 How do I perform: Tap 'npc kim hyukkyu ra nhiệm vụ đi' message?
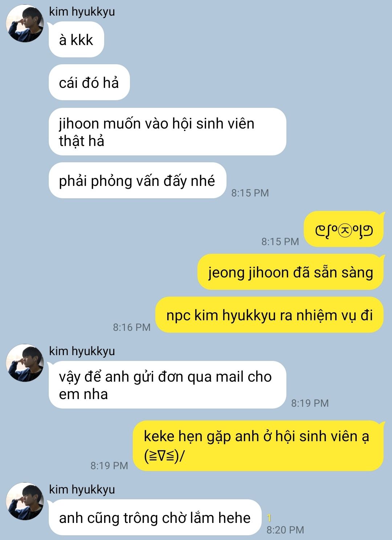click(269, 315)
